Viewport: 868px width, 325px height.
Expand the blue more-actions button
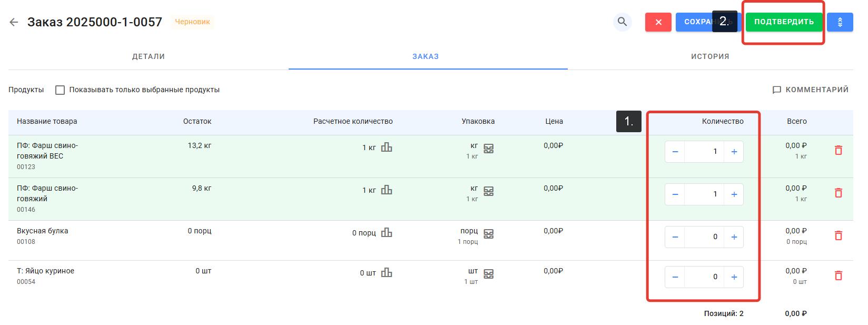pyautogui.click(x=840, y=22)
